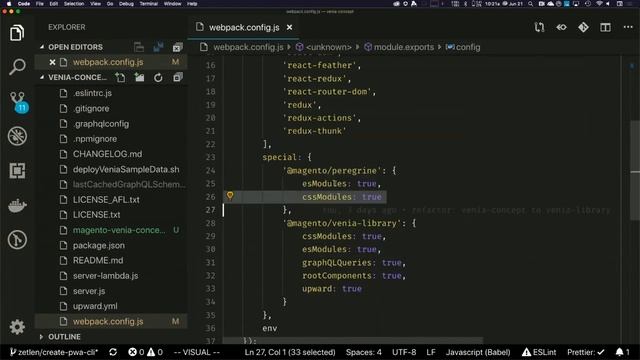Screen dimensions: 640x360
Task: Click the lightbulb code action on line 26
Action: point(230,196)
